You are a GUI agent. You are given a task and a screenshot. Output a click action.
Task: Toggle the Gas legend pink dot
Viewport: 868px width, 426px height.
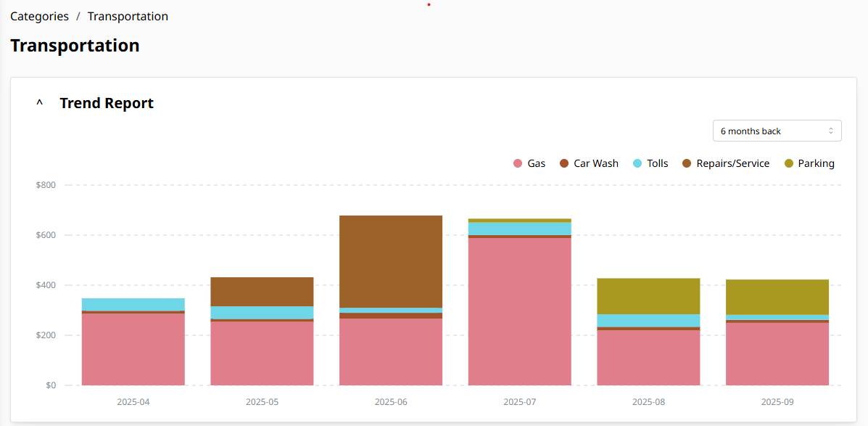[518, 163]
